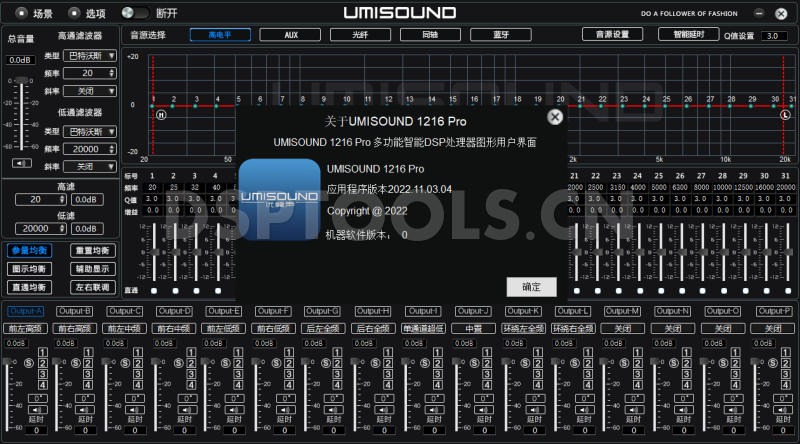This screenshot has width=800, height=444.
Task: Mute Output-F with its speaker icon
Action: click(284, 410)
